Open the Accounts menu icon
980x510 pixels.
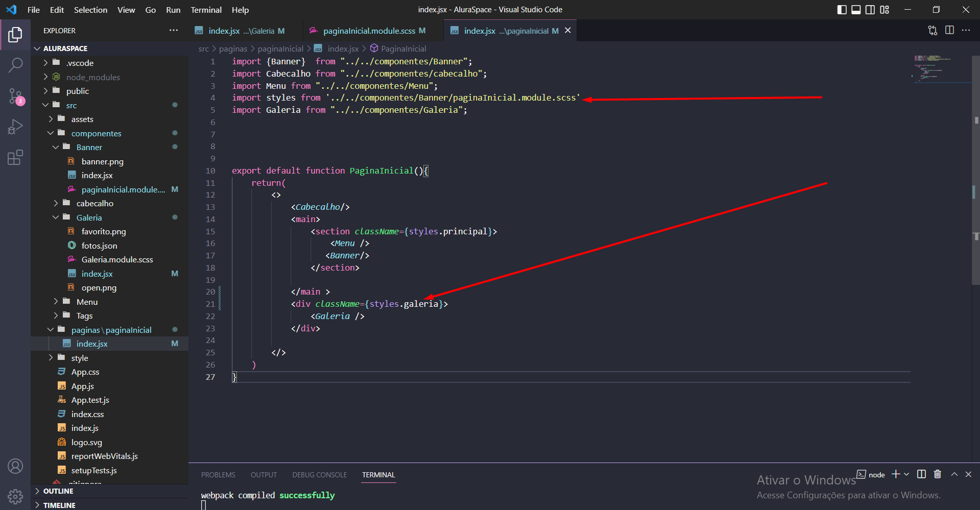coord(15,466)
